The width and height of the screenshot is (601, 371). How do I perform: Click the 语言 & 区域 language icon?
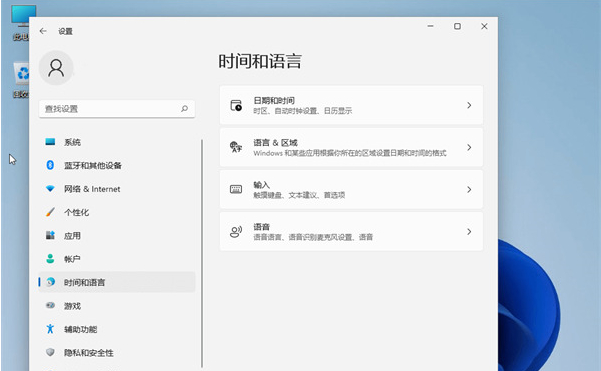[236, 147]
